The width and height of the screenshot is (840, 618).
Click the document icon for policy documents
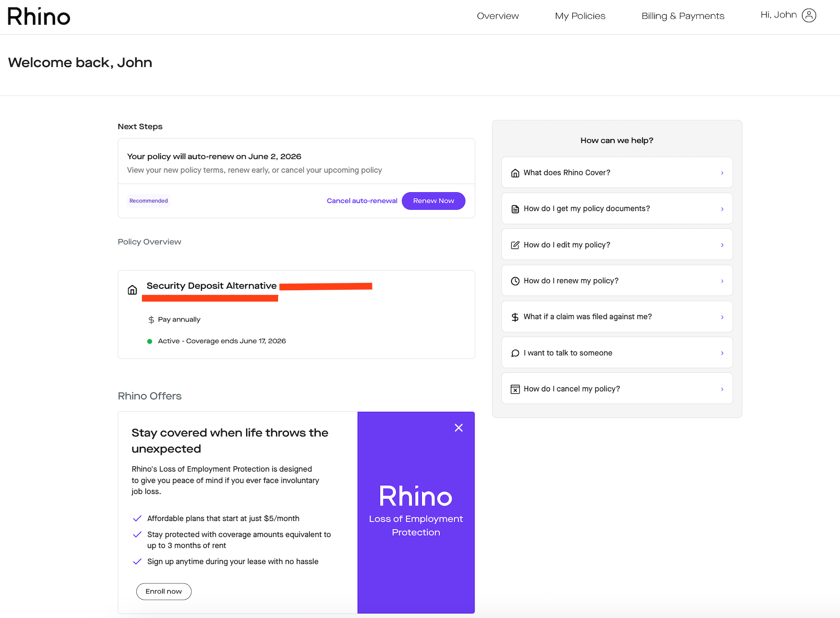[x=515, y=209]
